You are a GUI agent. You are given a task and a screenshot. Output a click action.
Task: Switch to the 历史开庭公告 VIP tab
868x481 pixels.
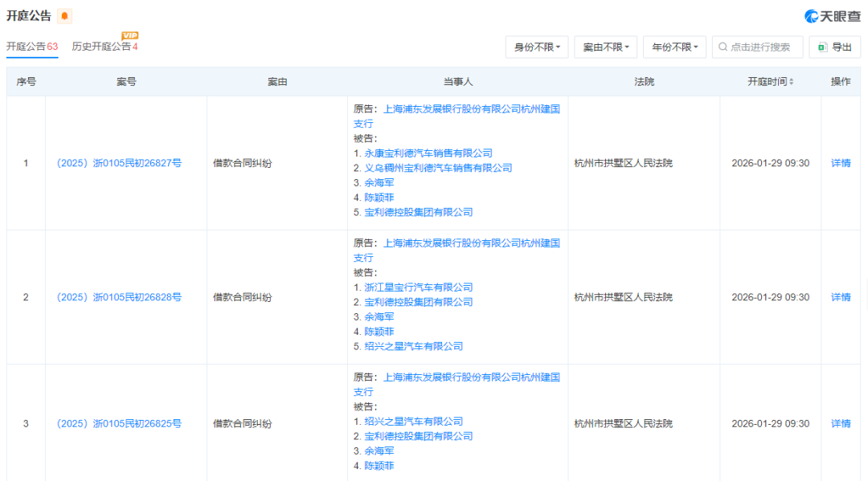tap(104, 47)
